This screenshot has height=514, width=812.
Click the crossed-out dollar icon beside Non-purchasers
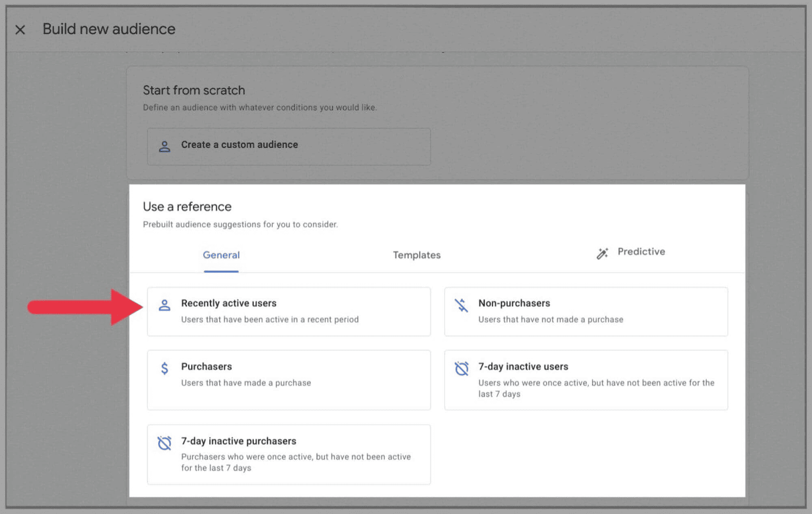click(x=461, y=305)
